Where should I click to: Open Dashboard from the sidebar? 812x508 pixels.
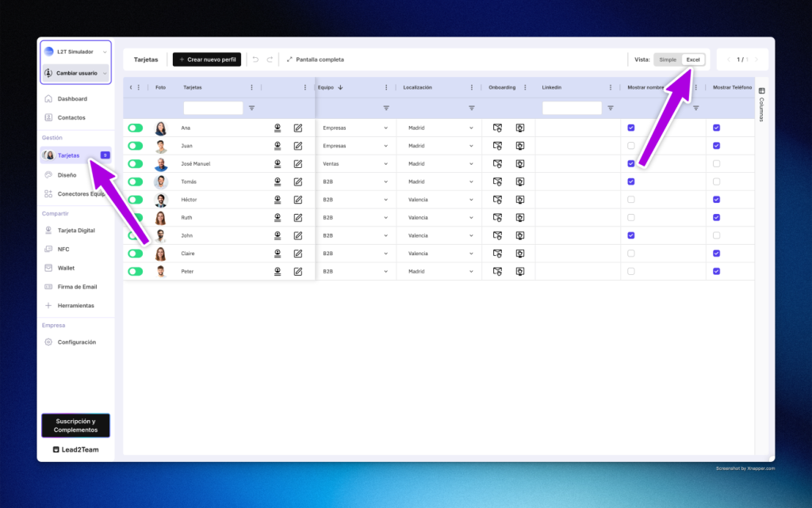tap(72, 99)
